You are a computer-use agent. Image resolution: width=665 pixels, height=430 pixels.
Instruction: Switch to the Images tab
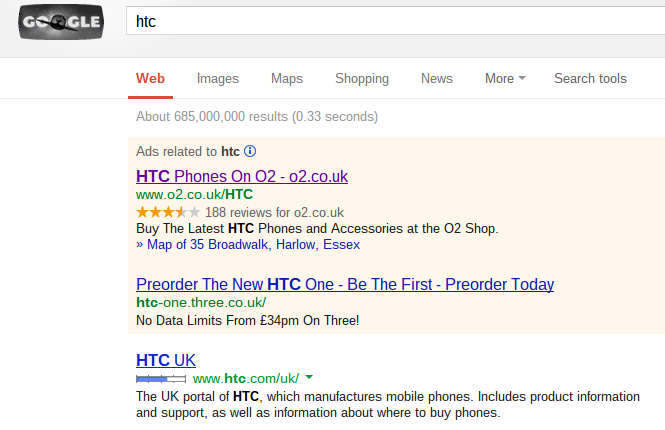[x=218, y=78]
